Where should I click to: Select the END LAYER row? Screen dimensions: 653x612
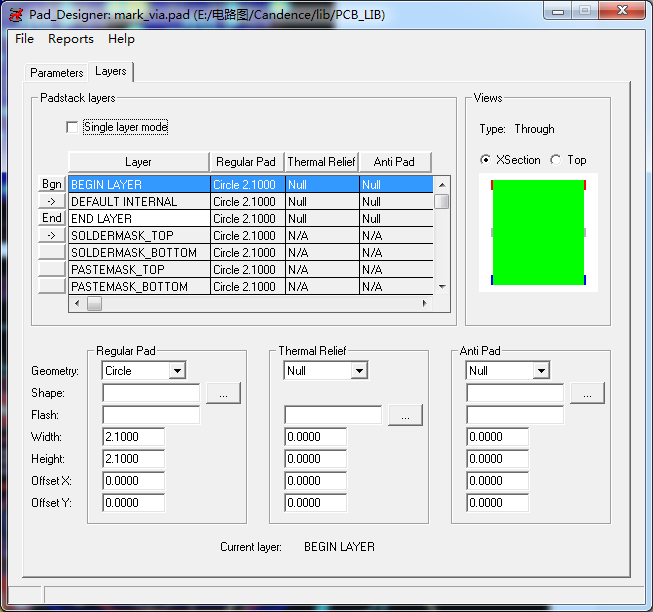point(251,219)
